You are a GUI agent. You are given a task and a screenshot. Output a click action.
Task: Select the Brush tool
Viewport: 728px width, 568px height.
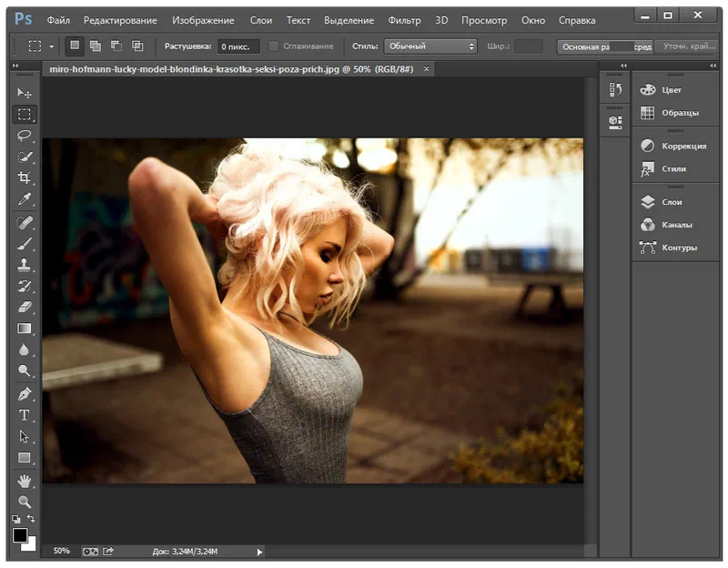click(x=25, y=244)
